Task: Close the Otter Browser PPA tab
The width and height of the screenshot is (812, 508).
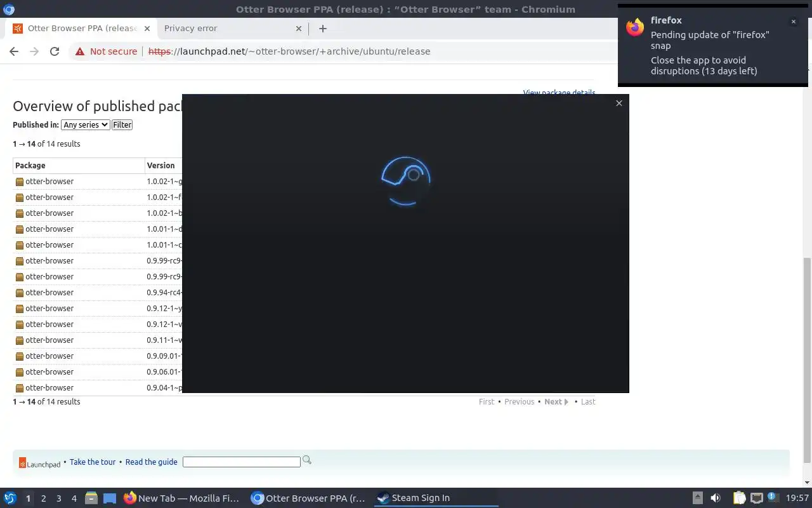Action: tap(147, 29)
